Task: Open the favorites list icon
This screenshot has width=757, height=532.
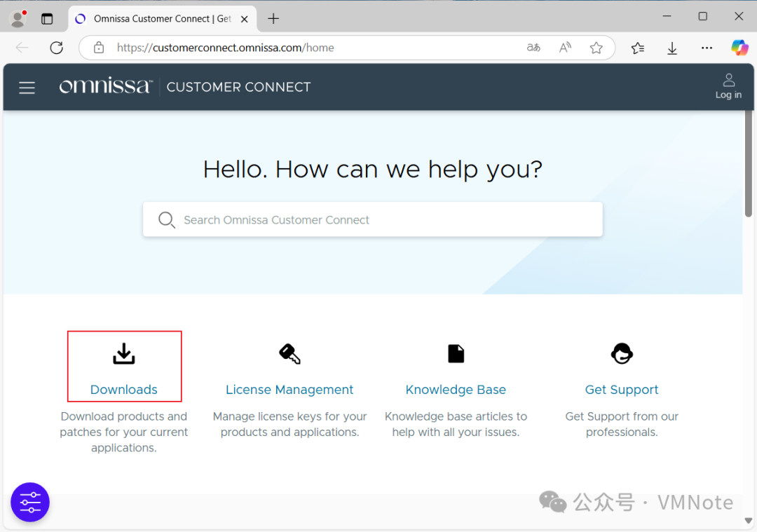Action: (638, 47)
